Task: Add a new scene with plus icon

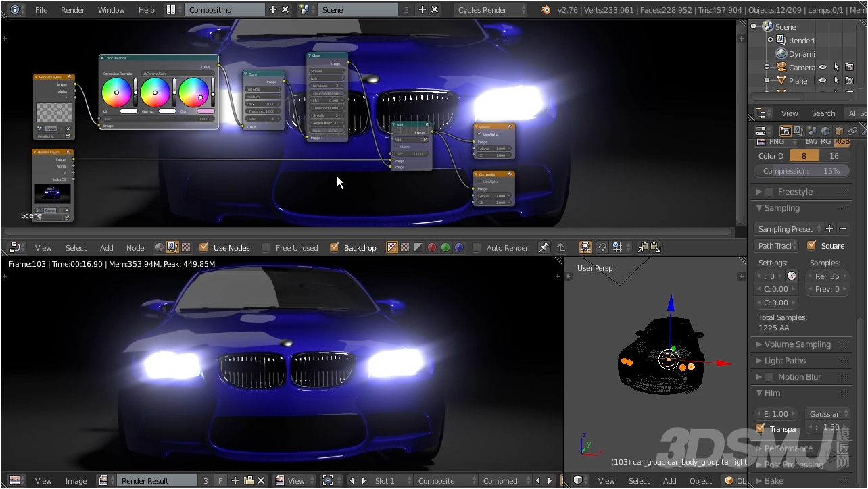Action: tap(423, 10)
